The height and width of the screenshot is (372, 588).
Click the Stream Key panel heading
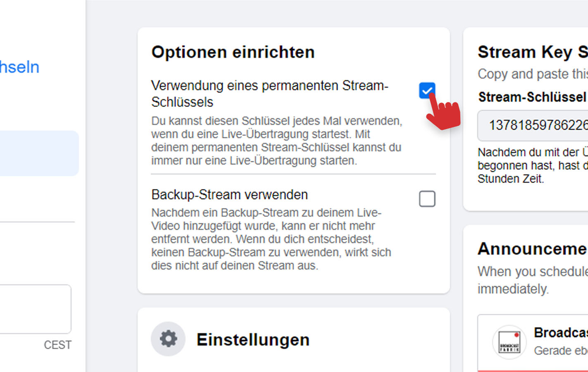pyautogui.click(x=532, y=52)
